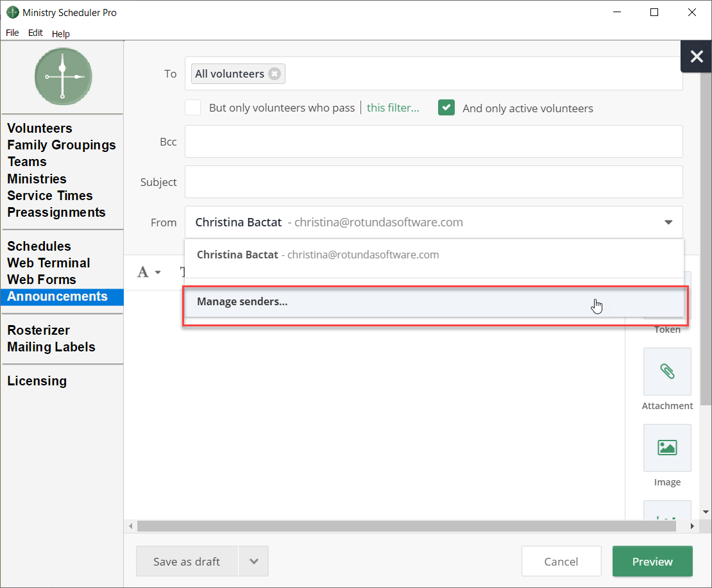The height and width of the screenshot is (588, 712).
Task: Click the horizontal scrollbar right arrow
Action: pos(692,526)
